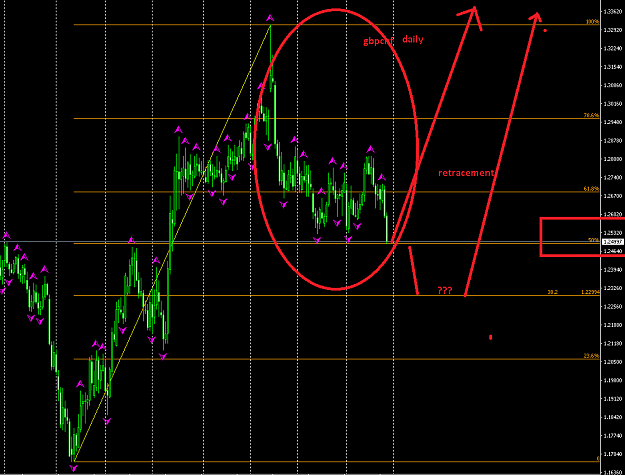This screenshot has height=475, width=625.
Task: Click the 50% Fibonacci level label
Action: click(594, 240)
